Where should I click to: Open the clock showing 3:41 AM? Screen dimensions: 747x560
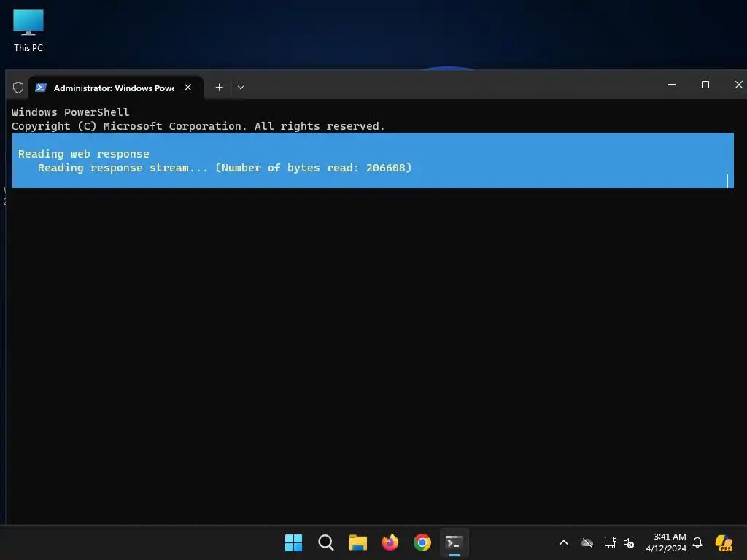pyautogui.click(x=666, y=542)
